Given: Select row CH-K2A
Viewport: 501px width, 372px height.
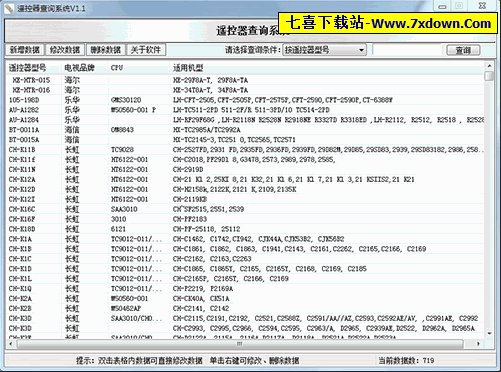Looking at the screenshot, I should [245, 299].
